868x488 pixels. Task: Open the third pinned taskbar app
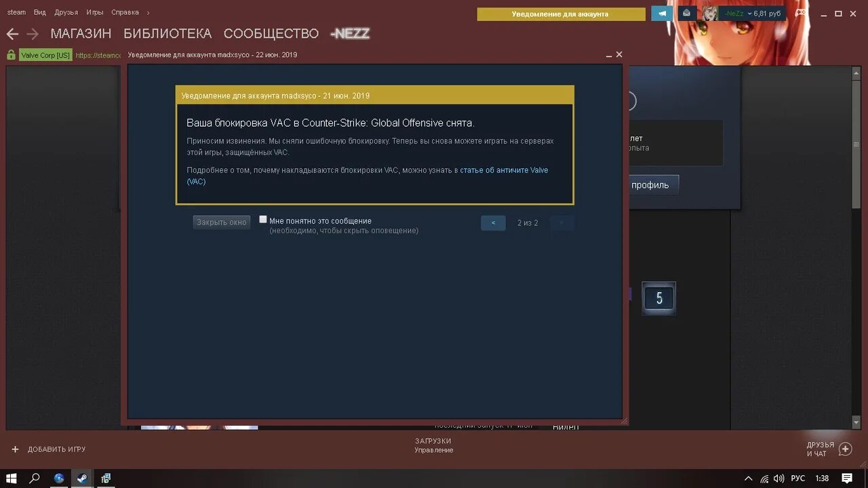(106, 479)
